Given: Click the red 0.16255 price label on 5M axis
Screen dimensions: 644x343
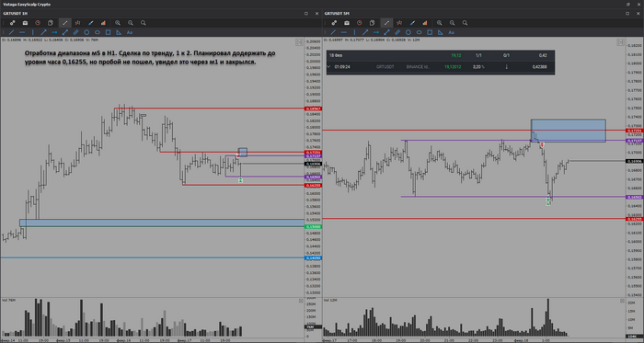Looking at the screenshot, I should [x=635, y=219].
